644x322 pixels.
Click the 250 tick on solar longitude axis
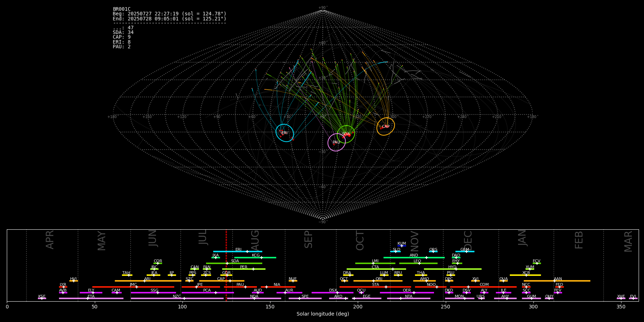445,307
